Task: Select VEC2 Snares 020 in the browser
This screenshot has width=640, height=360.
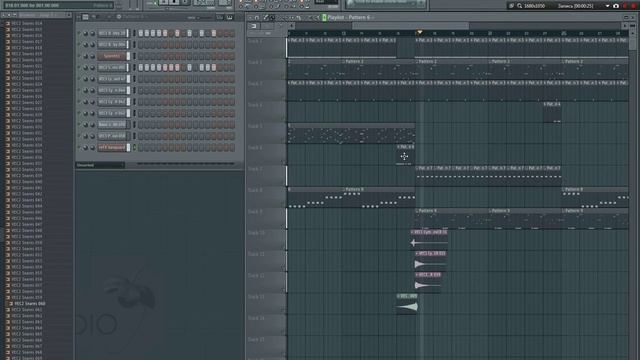Action: tap(27, 60)
